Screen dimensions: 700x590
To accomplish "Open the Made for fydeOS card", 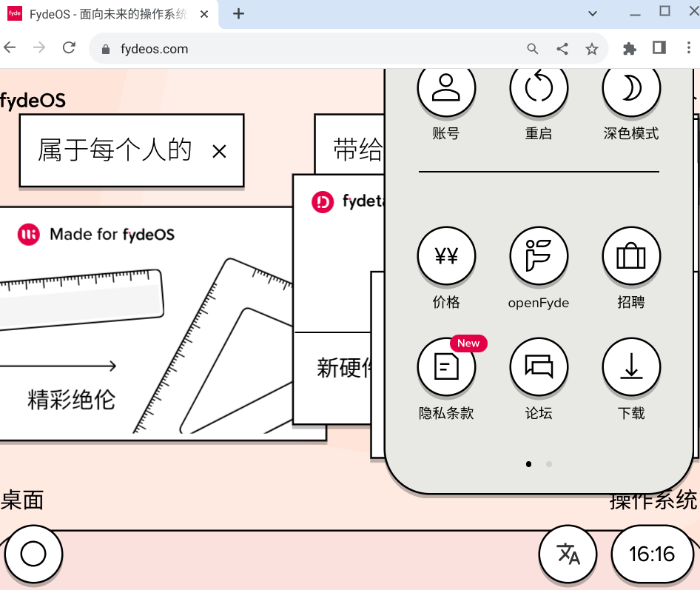I will coord(147,324).
